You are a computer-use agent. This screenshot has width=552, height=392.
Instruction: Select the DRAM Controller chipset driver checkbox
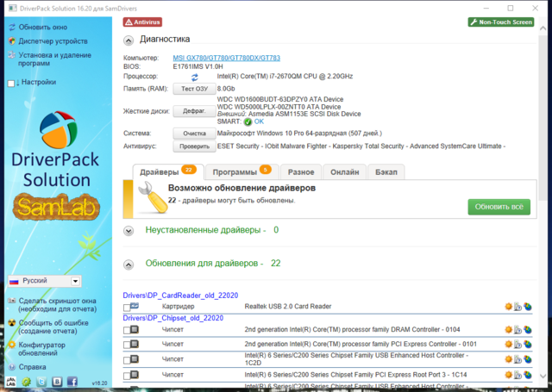[128, 329]
